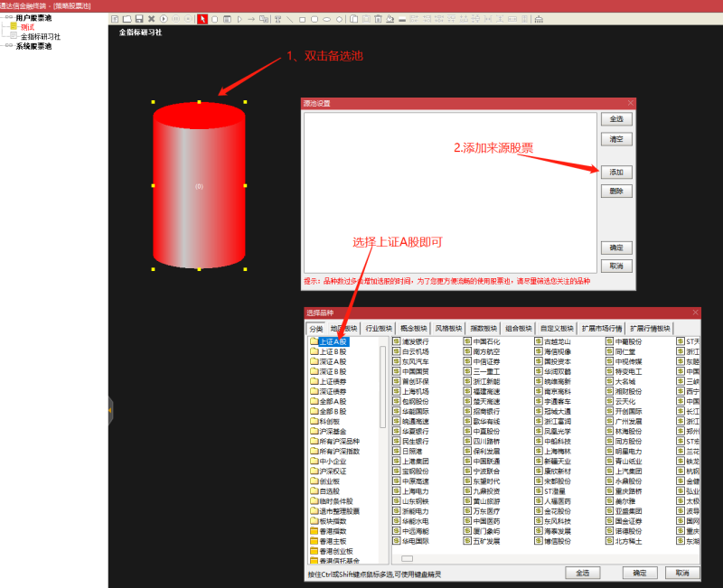Select the 上证A股 category folder
723x588 pixels.
329,342
